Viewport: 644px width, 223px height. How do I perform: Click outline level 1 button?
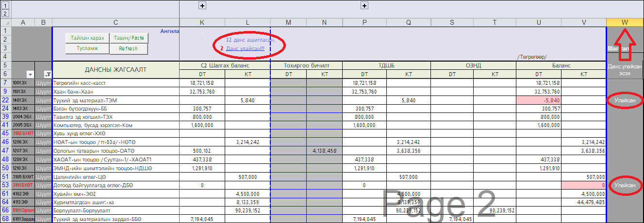click(x=5, y=5)
